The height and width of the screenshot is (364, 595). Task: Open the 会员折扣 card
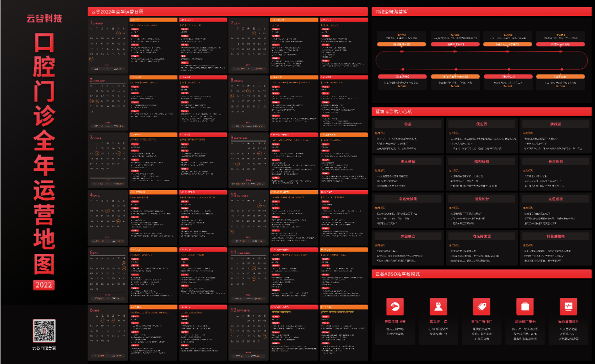click(x=555, y=173)
